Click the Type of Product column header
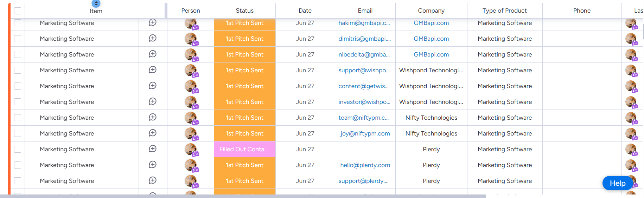This screenshot has width=644, height=198. click(504, 11)
